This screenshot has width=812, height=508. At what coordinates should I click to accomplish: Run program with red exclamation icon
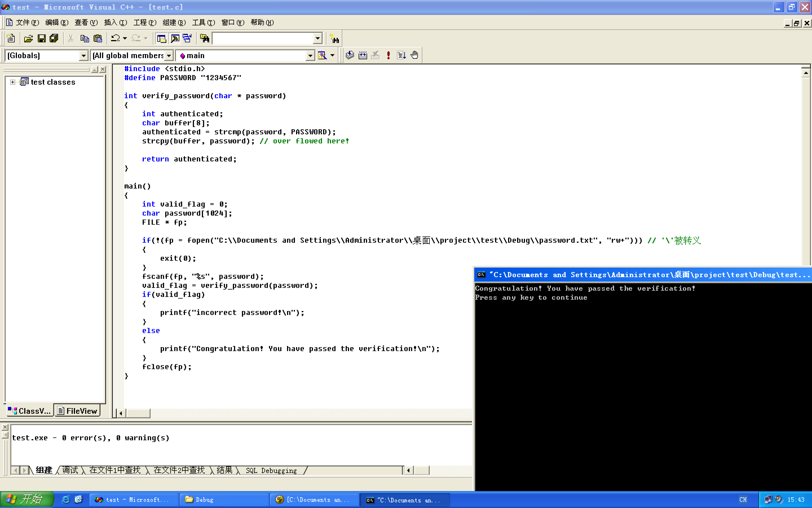(x=388, y=55)
